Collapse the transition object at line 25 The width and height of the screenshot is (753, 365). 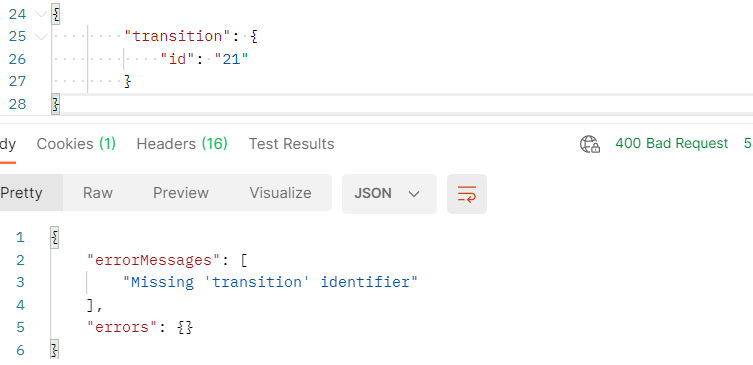(42, 36)
